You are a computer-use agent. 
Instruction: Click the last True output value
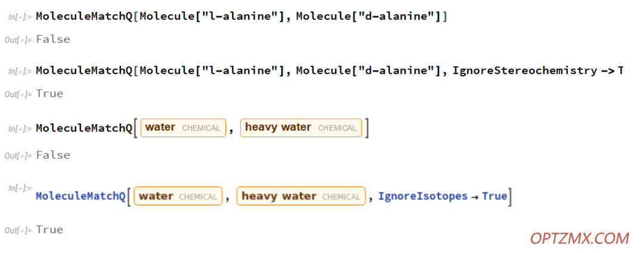[x=49, y=230]
